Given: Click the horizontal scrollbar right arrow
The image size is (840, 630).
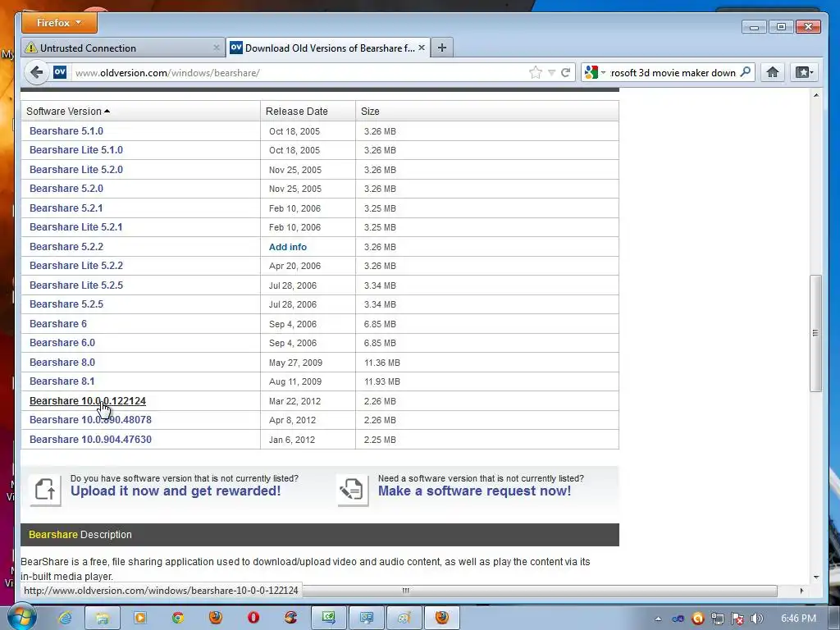Looking at the screenshot, I should click(x=801, y=591).
